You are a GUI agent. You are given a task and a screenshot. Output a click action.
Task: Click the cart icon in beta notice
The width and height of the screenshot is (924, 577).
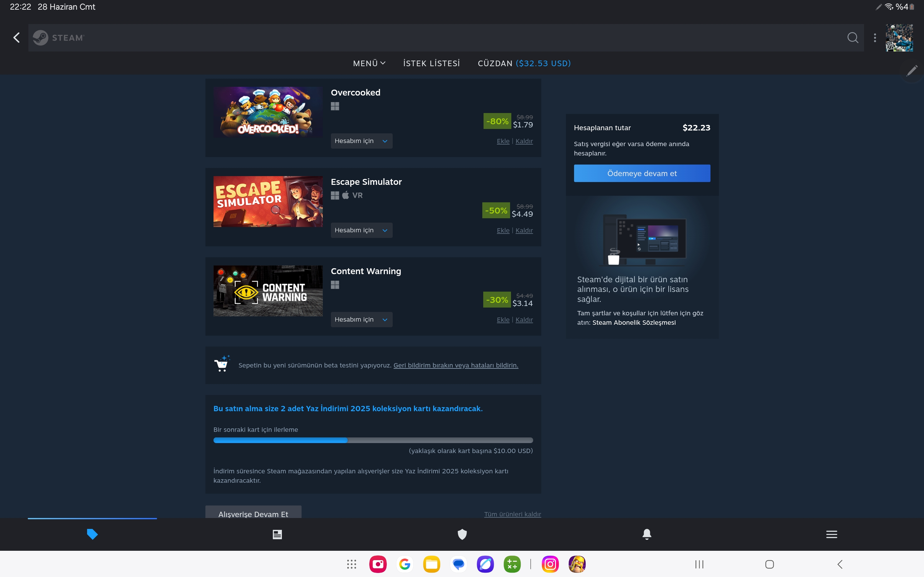pyautogui.click(x=222, y=363)
